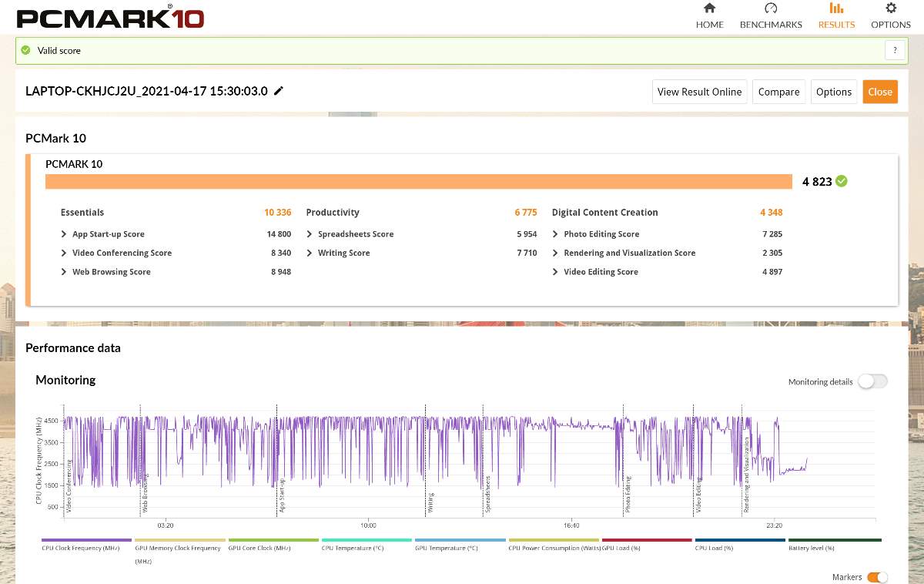Click the Photo Editing marker on chart
Image resolution: width=924 pixels, height=584 pixels.
(628, 493)
